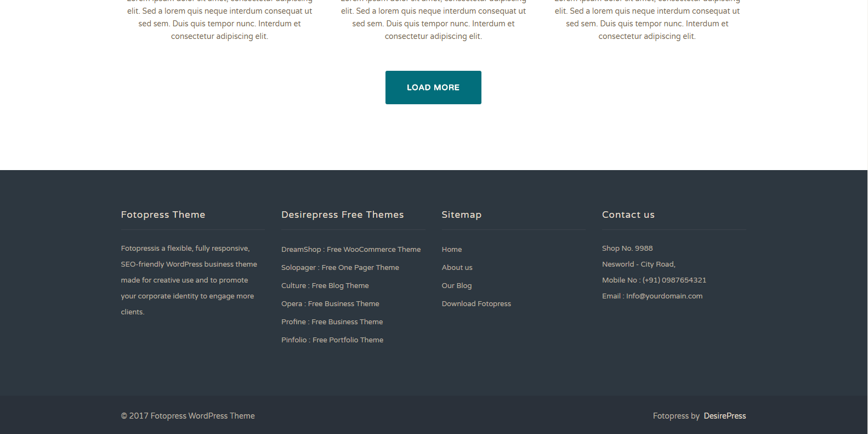
Task: Click the Info@yourdomain.com email address
Action: [x=664, y=296]
